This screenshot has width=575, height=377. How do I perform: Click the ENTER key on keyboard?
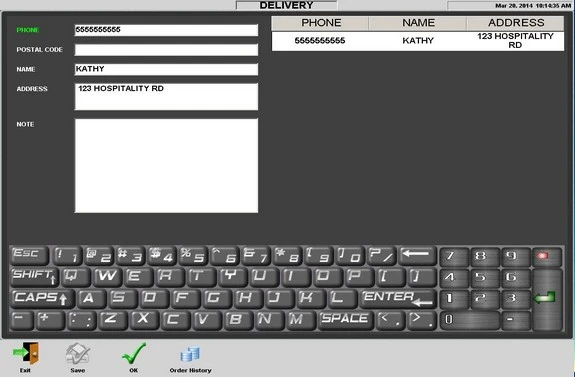tap(399, 298)
